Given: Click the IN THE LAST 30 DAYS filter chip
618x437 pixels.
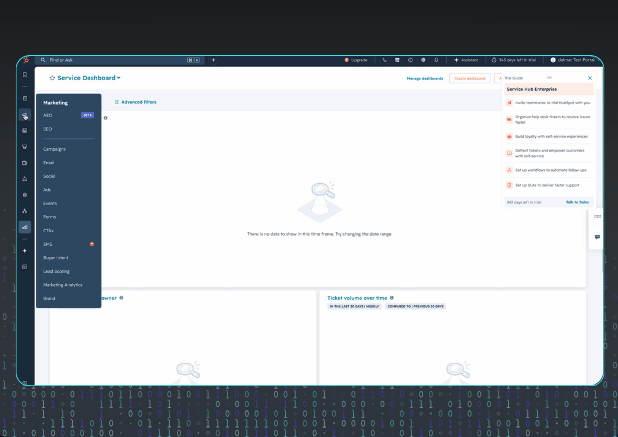Looking at the screenshot, I should pos(354,306).
